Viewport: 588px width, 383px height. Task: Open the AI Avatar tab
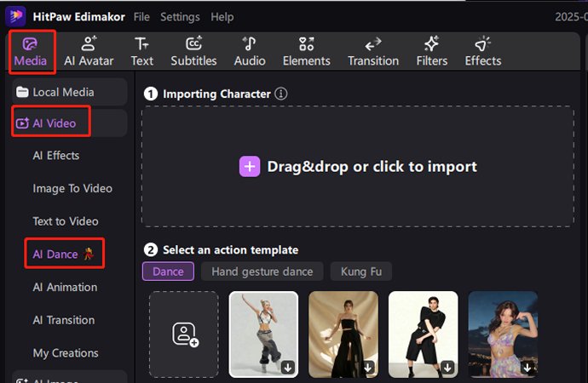pyautogui.click(x=89, y=52)
